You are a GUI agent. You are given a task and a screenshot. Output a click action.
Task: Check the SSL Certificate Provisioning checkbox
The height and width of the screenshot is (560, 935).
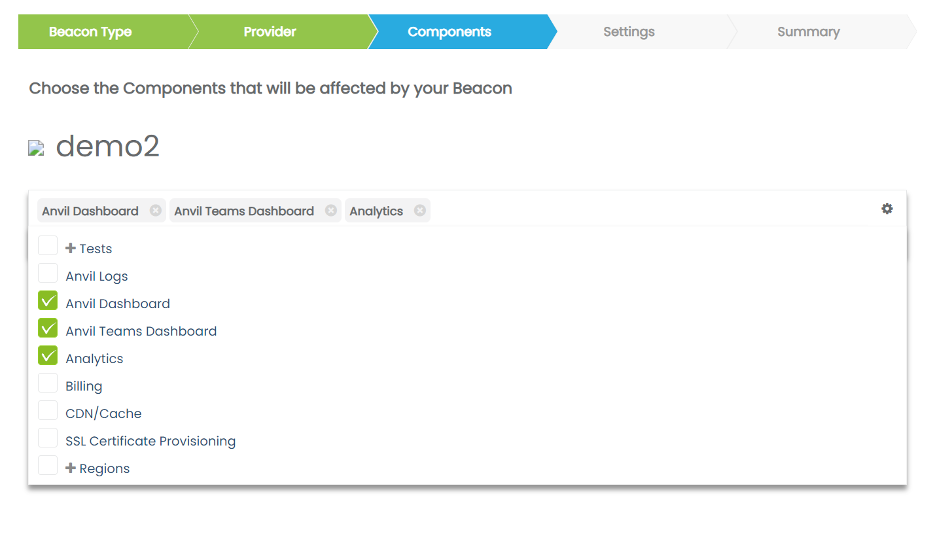click(x=48, y=438)
